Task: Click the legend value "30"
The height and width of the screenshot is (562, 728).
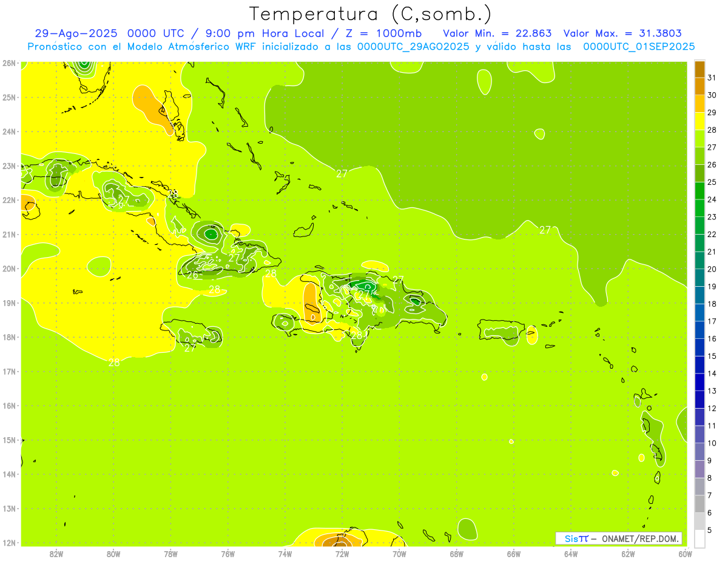Action: pyautogui.click(x=712, y=95)
